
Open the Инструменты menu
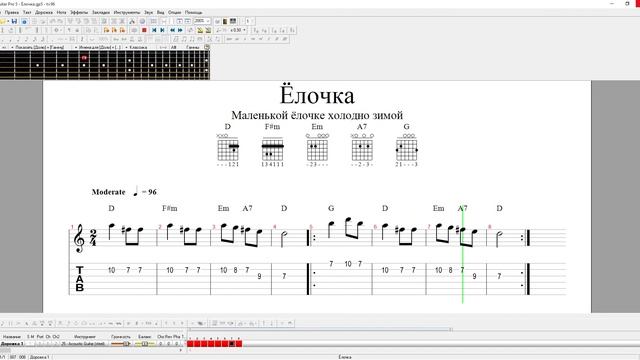click(127, 12)
